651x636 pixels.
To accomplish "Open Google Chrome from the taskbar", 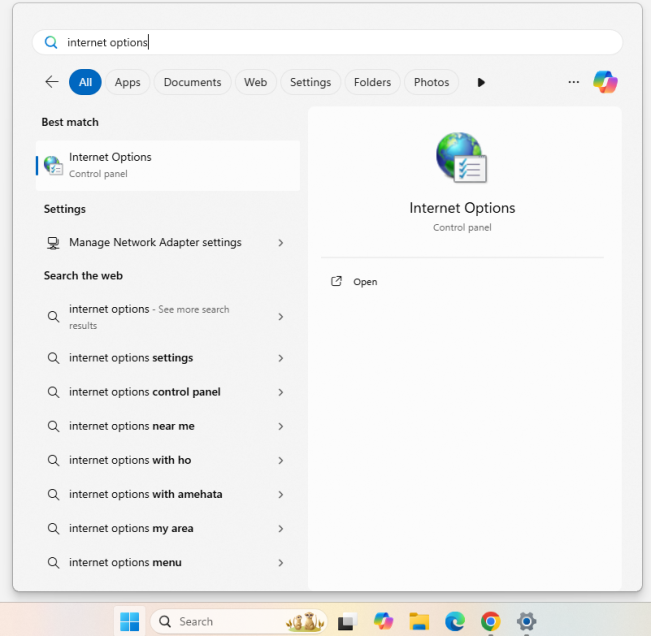I will [x=490, y=621].
